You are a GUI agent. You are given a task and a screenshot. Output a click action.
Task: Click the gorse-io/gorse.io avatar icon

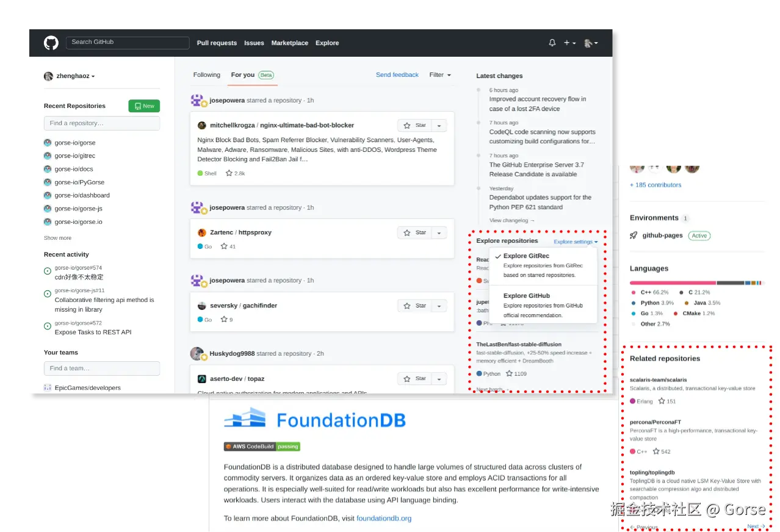click(48, 222)
